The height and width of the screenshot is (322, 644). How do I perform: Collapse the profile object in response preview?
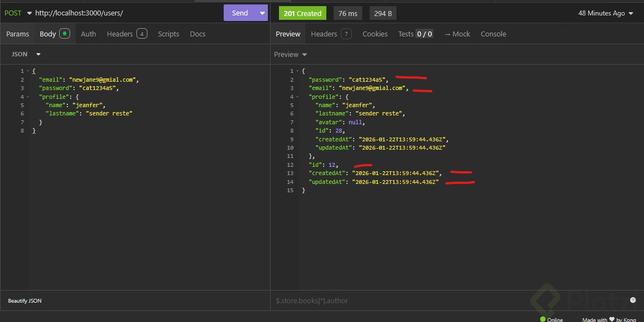point(298,97)
